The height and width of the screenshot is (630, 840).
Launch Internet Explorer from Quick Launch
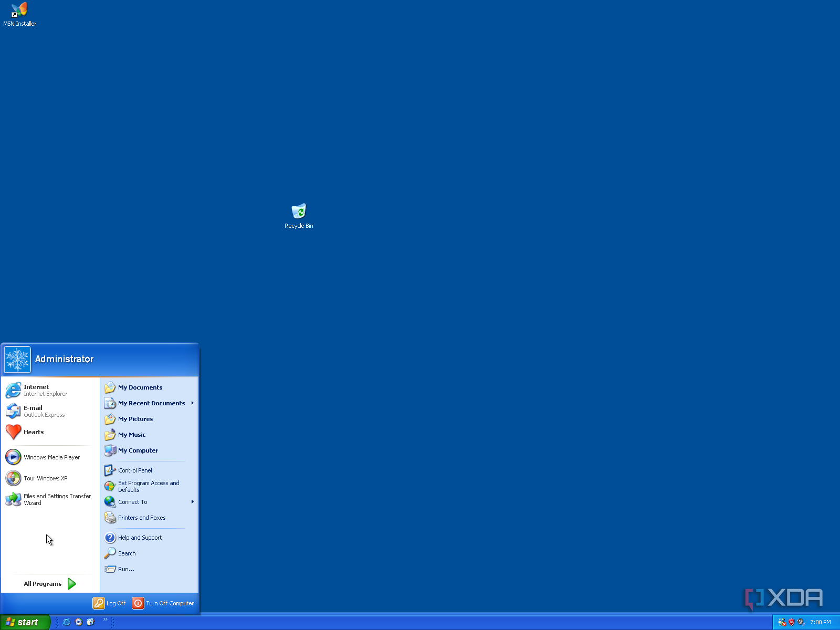pos(66,622)
